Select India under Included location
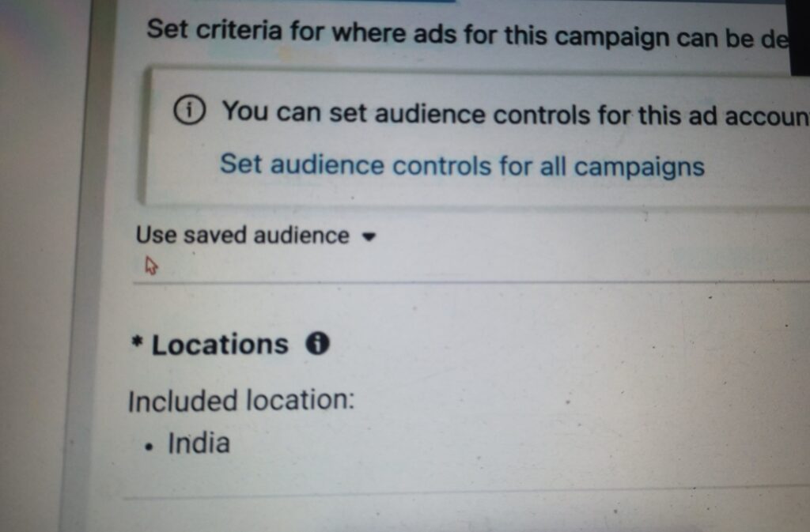This screenshot has width=810, height=532. coord(199,443)
